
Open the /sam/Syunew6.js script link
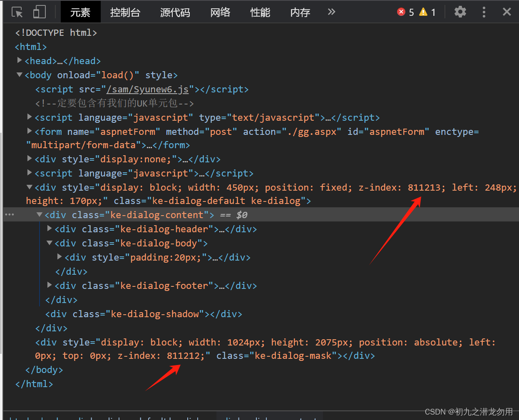pos(148,89)
